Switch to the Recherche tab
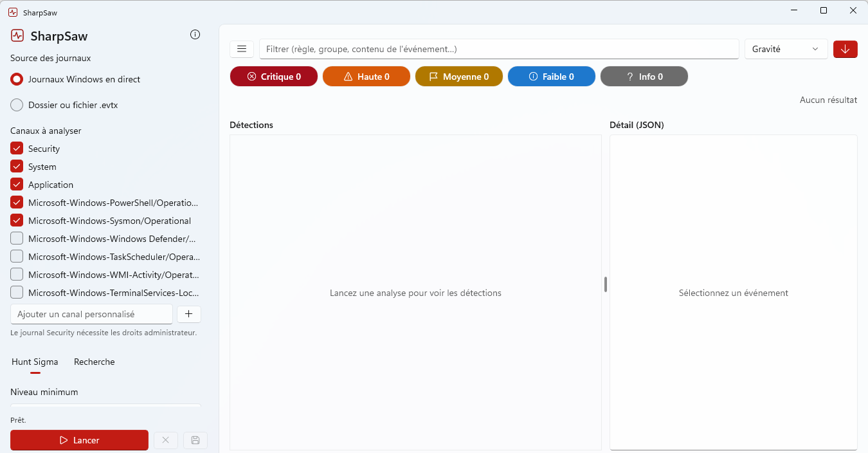The image size is (868, 453). (95, 362)
